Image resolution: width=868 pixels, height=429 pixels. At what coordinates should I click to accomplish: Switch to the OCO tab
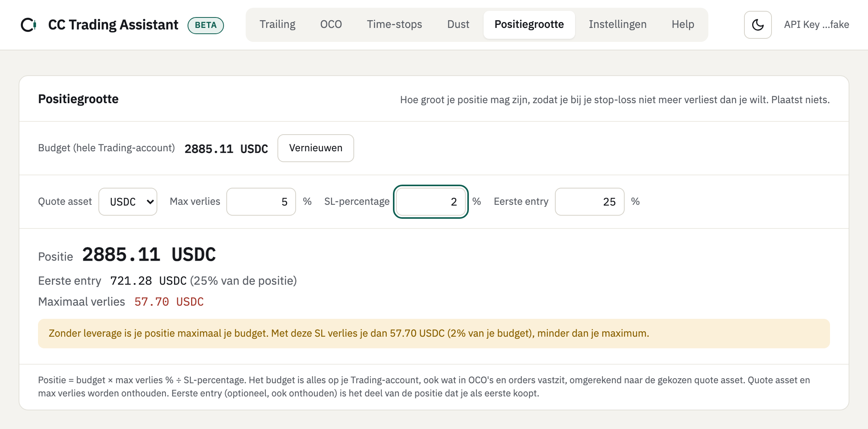[x=331, y=24]
